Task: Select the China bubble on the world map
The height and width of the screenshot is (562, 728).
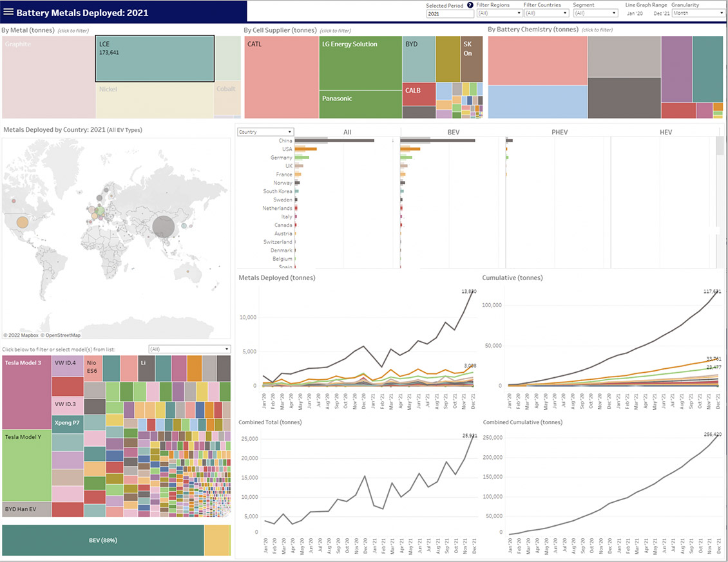Action: [x=164, y=226]
